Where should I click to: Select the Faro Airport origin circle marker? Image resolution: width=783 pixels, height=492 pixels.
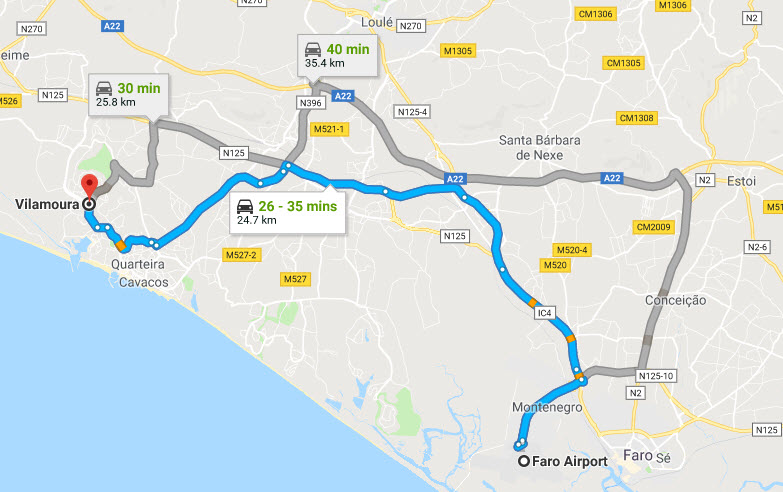[x=523, y=461]
